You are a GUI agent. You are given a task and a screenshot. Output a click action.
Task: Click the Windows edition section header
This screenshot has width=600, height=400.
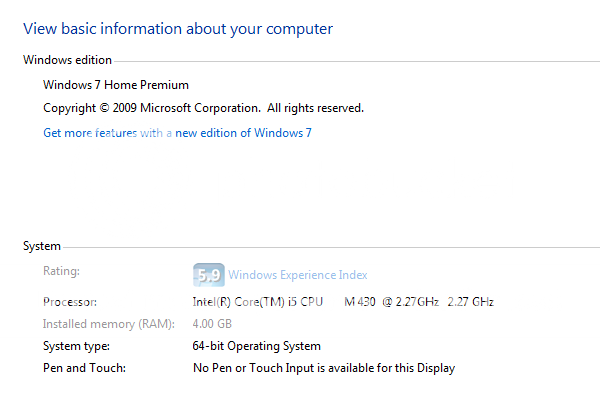pyautogui.click(x=67, y=60)
